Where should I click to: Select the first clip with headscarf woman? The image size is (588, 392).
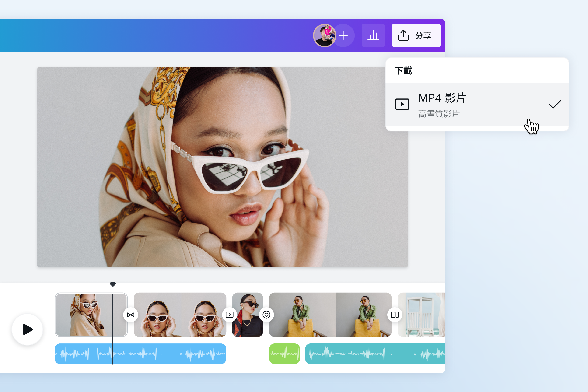click(91, 315)
